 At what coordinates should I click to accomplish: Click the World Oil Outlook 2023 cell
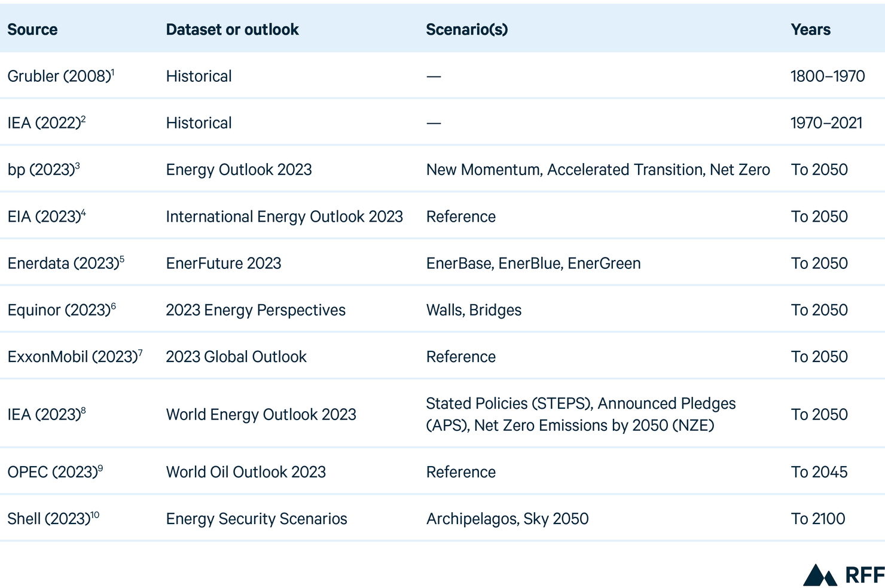246,471
